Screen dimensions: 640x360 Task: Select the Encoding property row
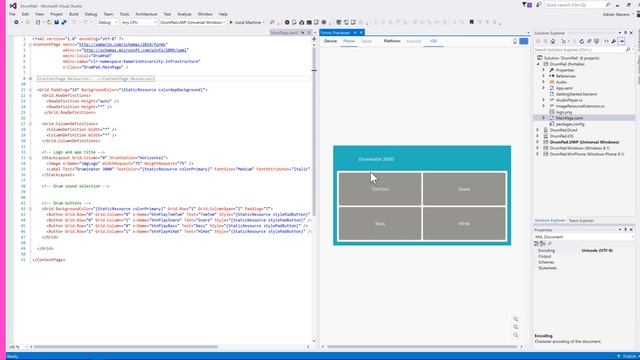tap(584, 250)
